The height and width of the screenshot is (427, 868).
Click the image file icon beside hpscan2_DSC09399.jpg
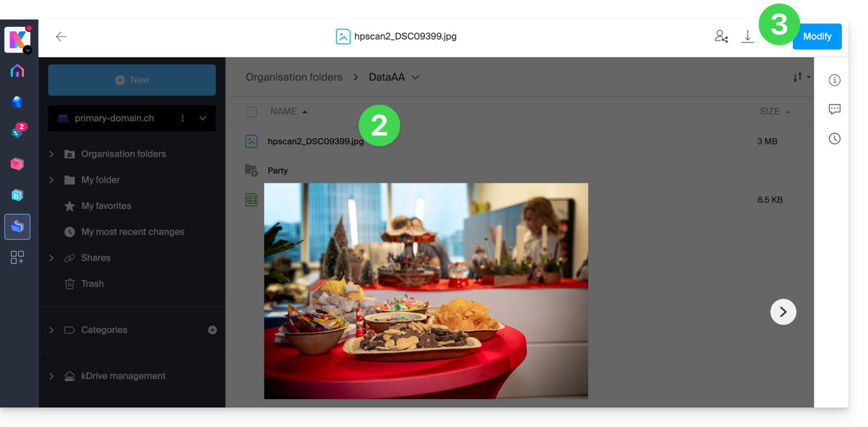pos(251,141)
